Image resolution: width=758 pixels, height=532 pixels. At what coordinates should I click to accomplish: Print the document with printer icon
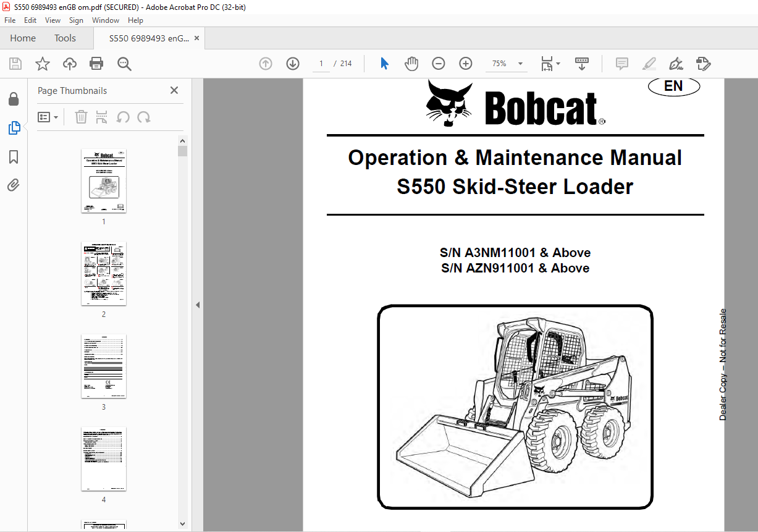96,64
